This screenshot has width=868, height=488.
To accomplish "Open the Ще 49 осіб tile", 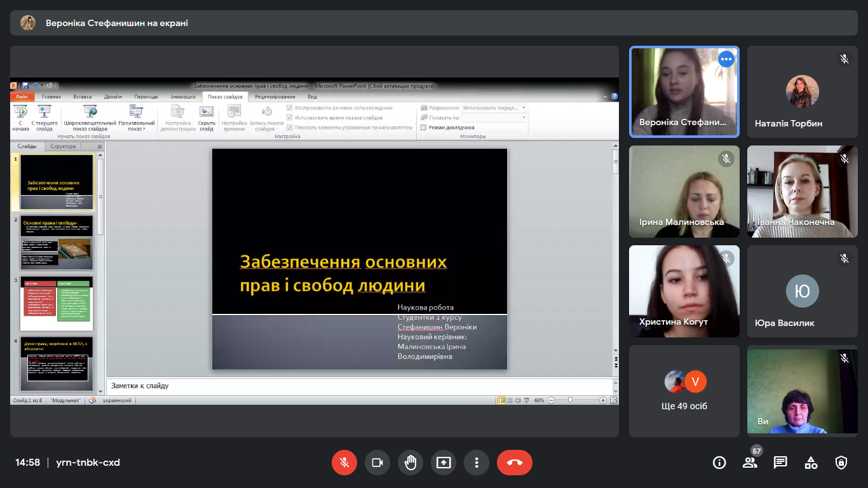I will [684, 391].
